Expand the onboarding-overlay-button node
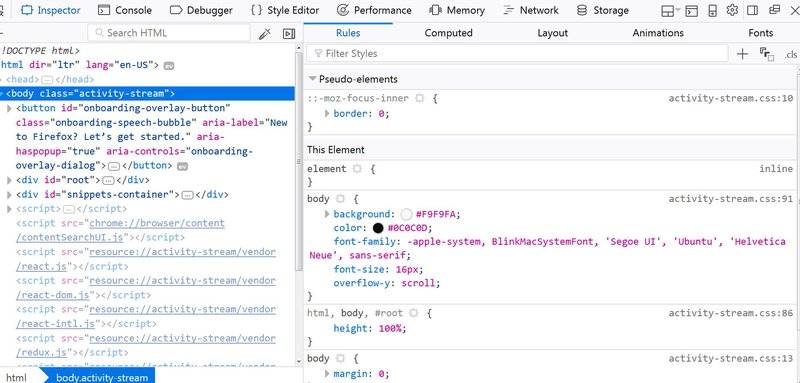Image resolution: width=800 pixels, height=383 pixels. pos(9,109)
